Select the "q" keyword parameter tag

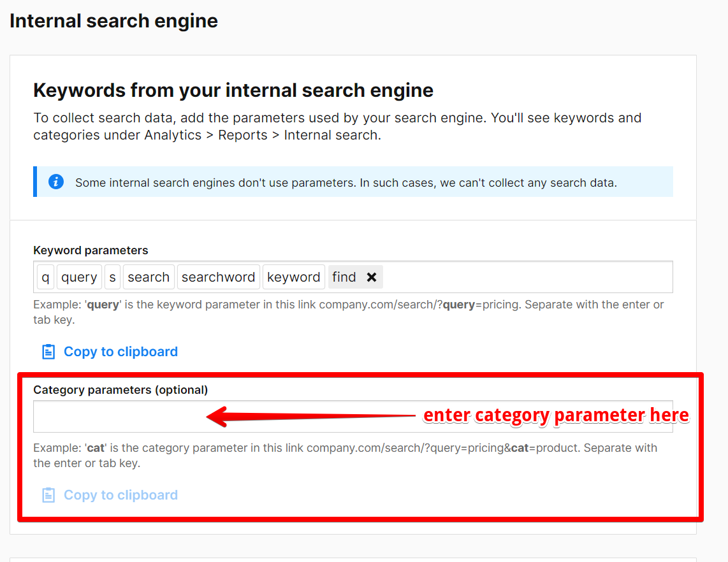point(45,277)
